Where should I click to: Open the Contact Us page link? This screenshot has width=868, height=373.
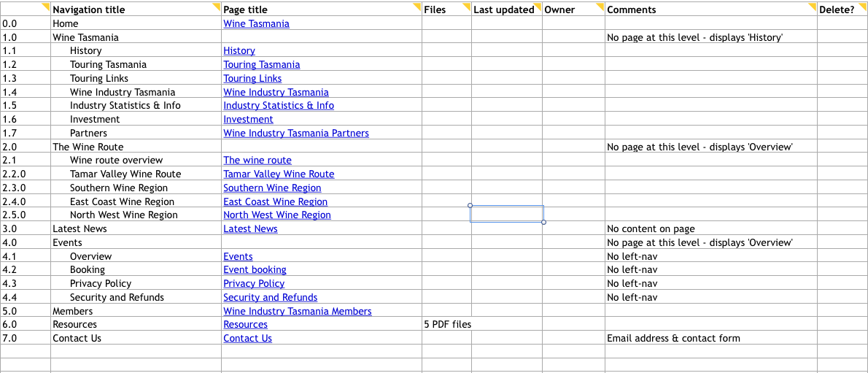pyautogui.click(x=248, y=339)
